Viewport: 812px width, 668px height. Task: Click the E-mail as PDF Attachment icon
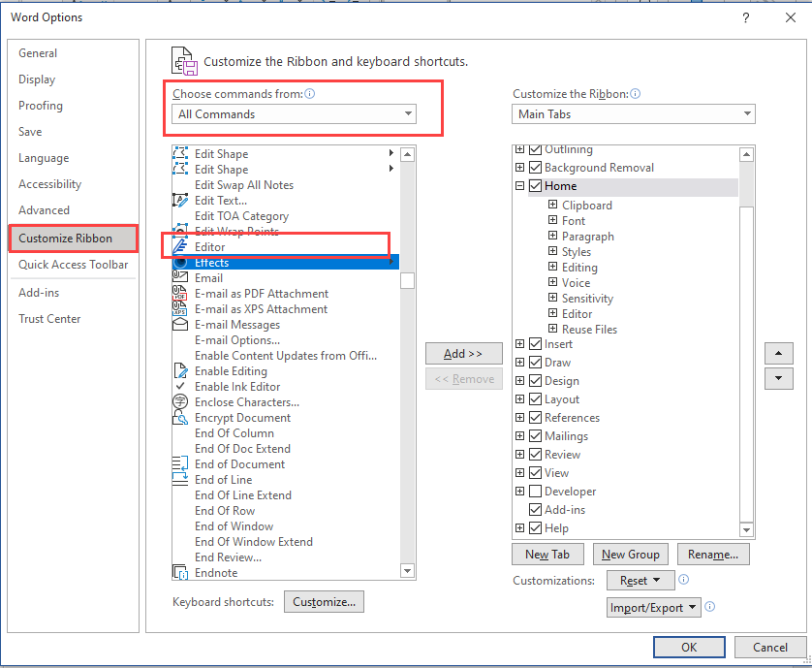tap(179, 294)
